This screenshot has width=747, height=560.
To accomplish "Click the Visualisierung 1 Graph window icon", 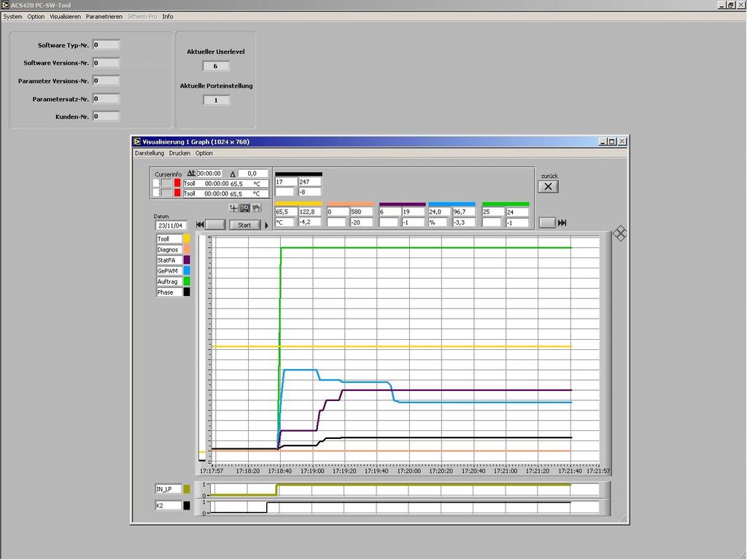I will tap(137, 141).
